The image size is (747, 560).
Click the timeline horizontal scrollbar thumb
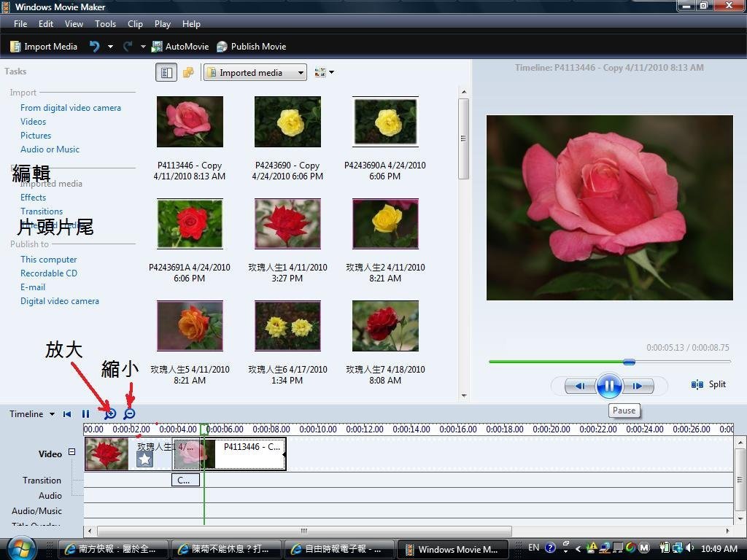point(304,531)
